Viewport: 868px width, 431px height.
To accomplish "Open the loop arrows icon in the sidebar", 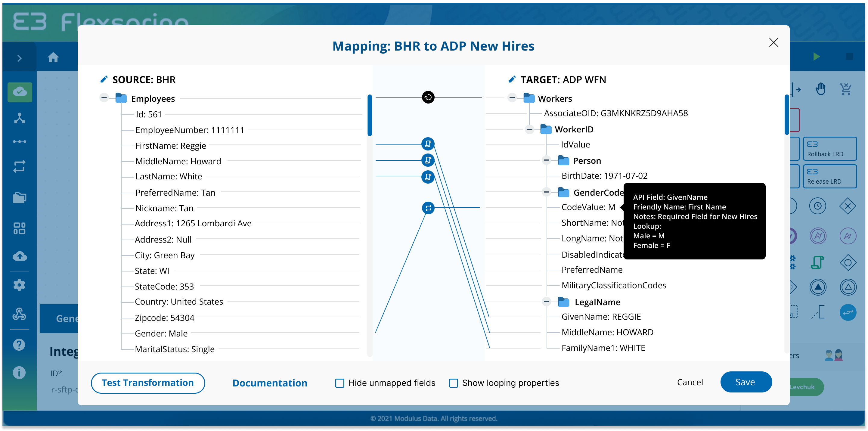I will click(19, 166).
